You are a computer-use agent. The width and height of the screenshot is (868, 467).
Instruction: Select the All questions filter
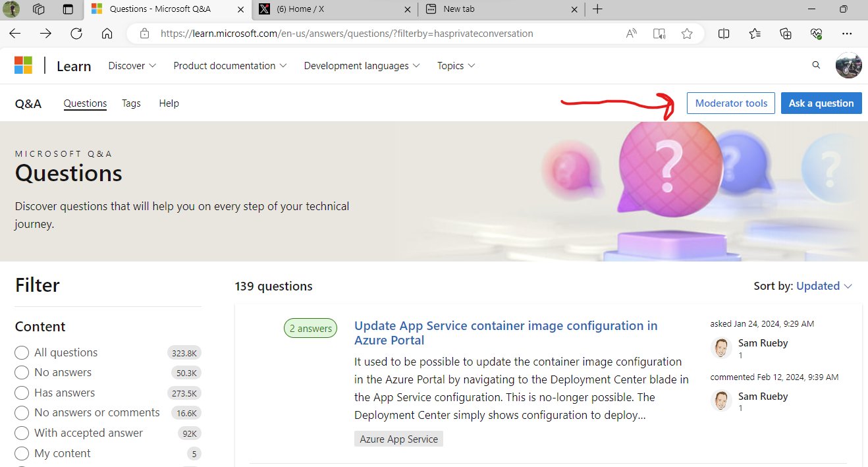point(22,353)
